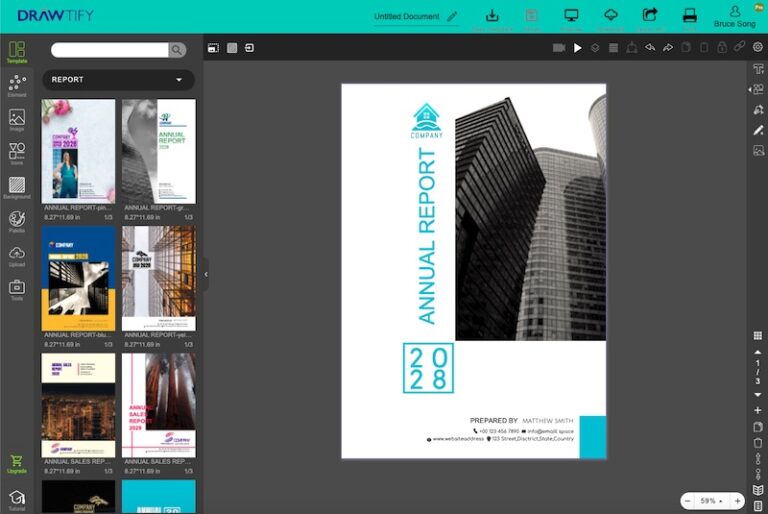The width and height of the screenshot is (768, 514).
Task: Open the Palette panel
Action: (17, 221)
